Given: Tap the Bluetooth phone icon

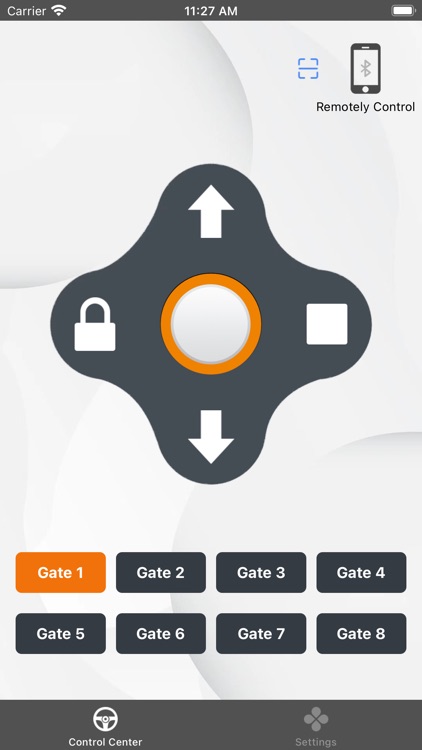Looking at the screenshot, I should pyautogui.click(x=366, y=68).
